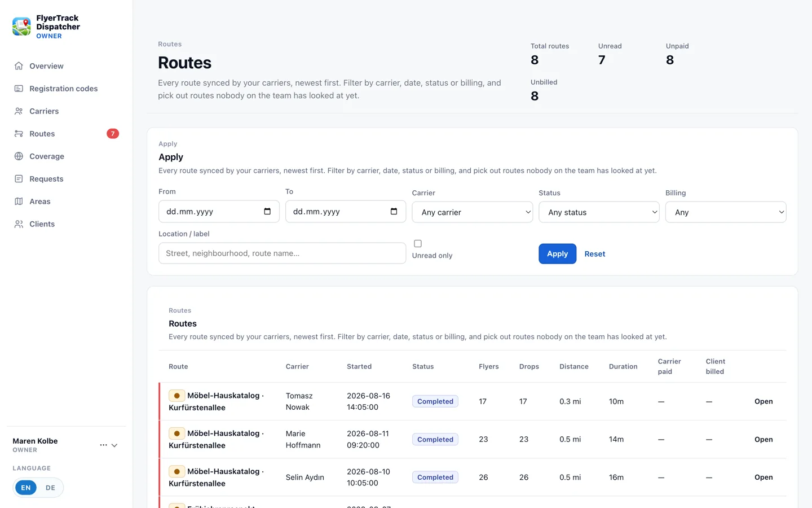This screenshot has width=812, height=508.
Task: Open the Status dropdown
Action: (x=599, y=212)
